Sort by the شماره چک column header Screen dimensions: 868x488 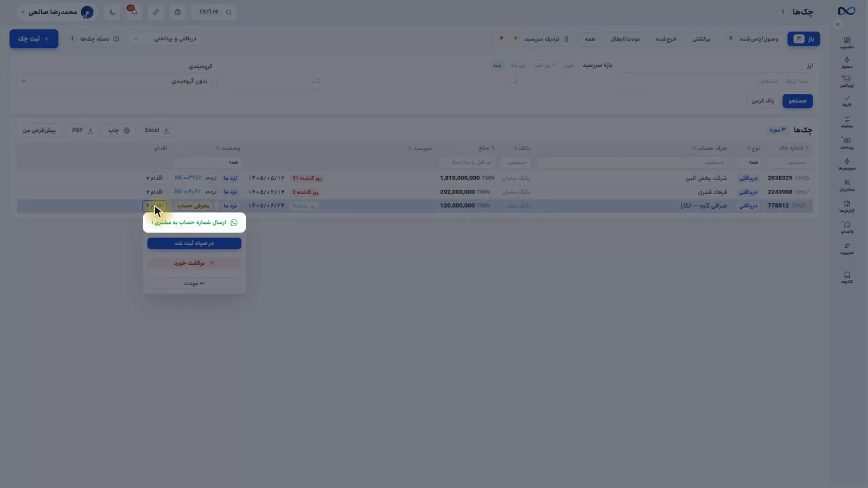coord(794,148)
